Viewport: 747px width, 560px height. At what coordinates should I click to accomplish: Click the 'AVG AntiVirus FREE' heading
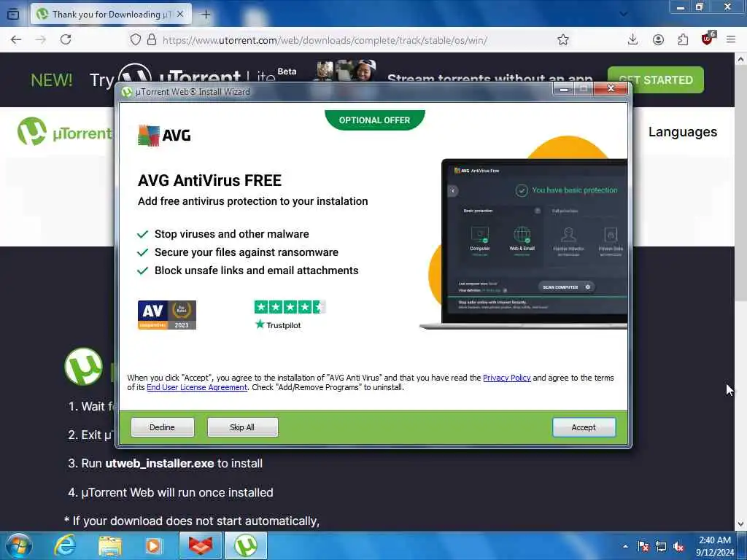click(x=209, y=181)
